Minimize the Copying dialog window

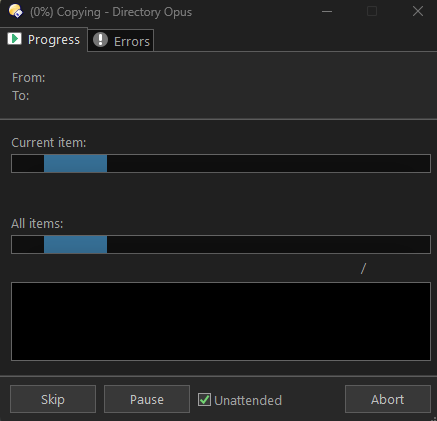click(x=327, y=12)
